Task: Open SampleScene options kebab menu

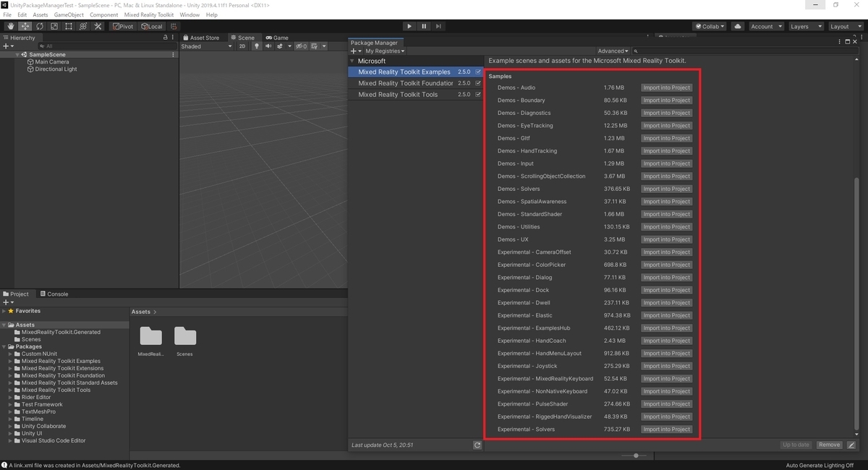Action: tap(173, 55)
